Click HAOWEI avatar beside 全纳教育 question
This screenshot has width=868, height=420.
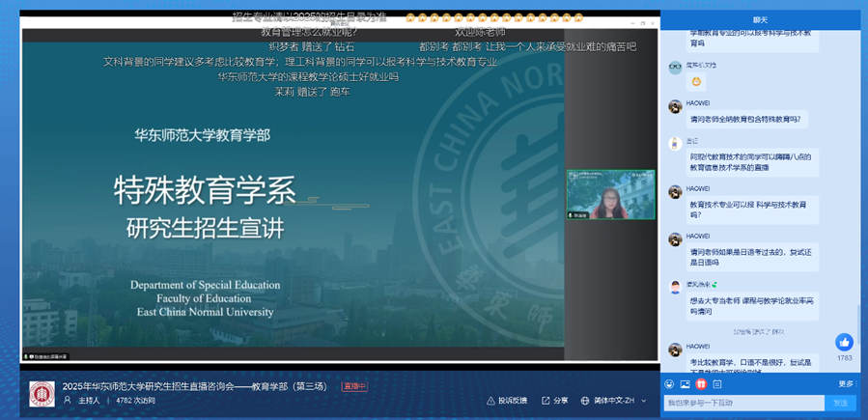click(675, 107)
